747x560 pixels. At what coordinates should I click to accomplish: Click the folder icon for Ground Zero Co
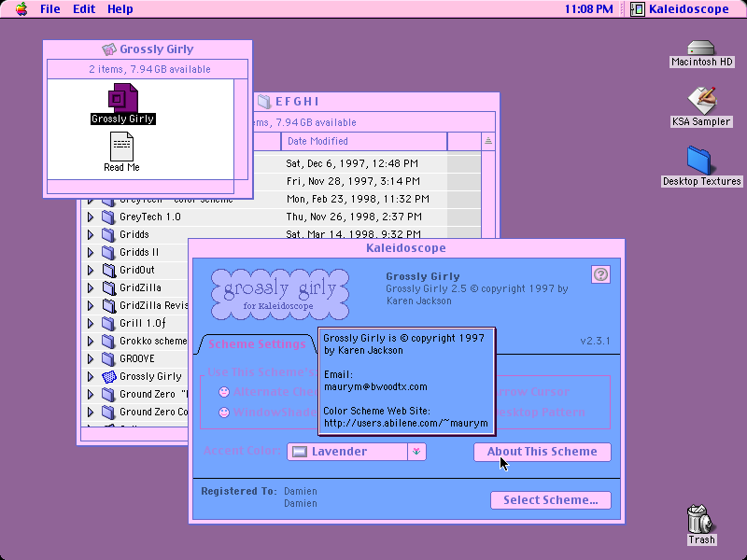pos(108,413)
